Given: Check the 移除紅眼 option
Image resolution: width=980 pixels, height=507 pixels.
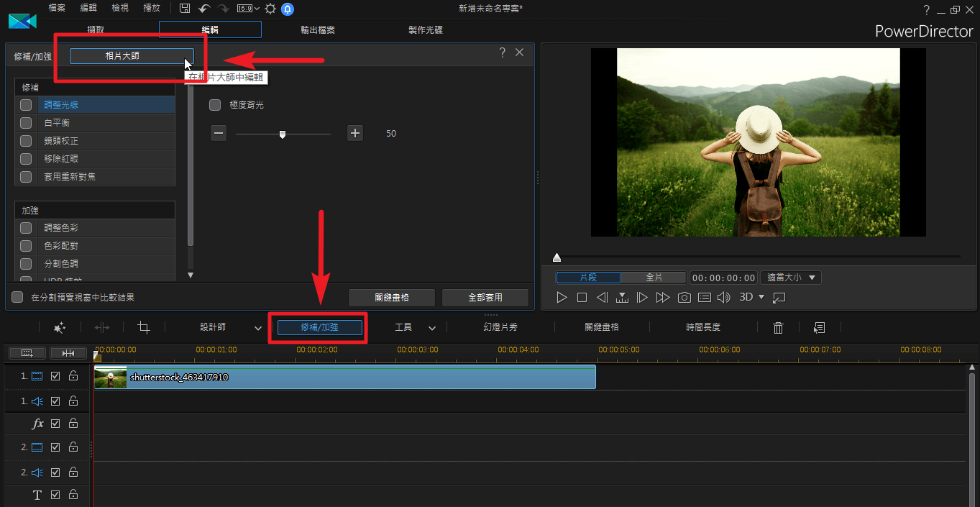Looking at the screenshot, I should 26,158.
